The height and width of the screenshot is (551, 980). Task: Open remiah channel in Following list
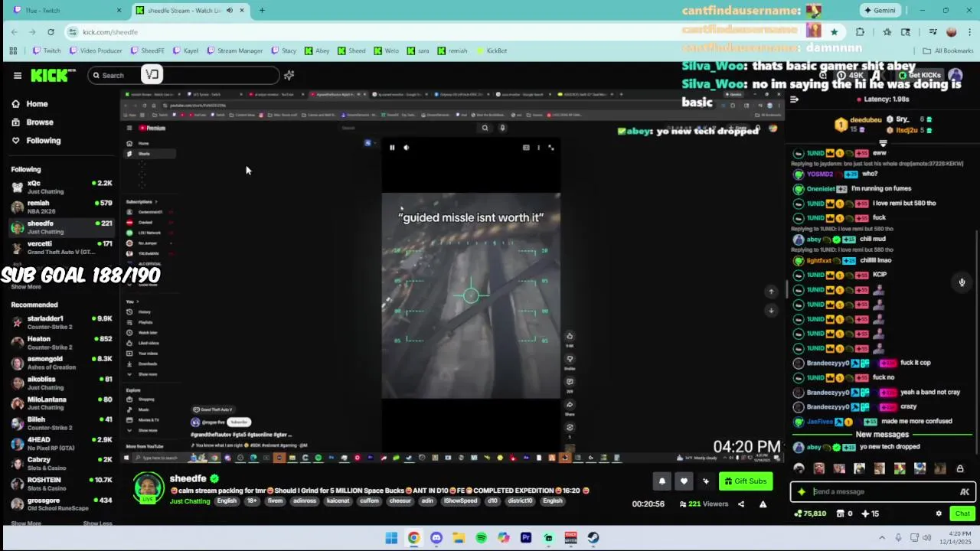point(61,207)
